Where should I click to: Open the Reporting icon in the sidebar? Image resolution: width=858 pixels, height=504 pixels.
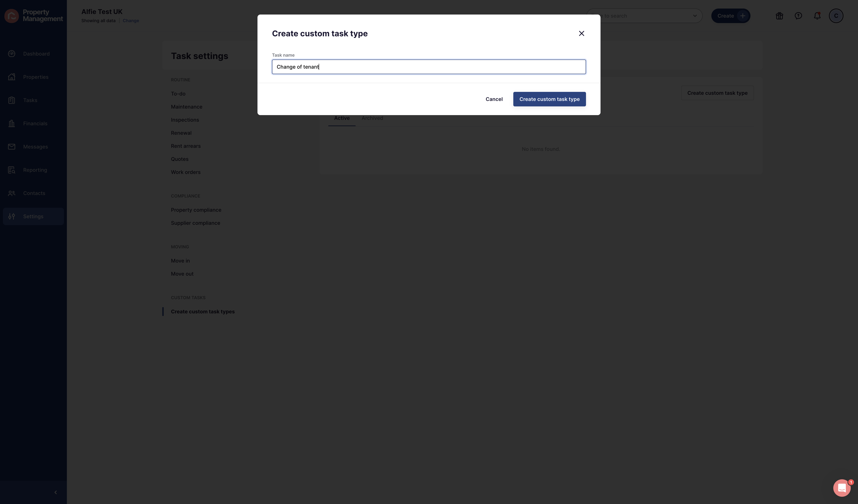pos(12,170)
